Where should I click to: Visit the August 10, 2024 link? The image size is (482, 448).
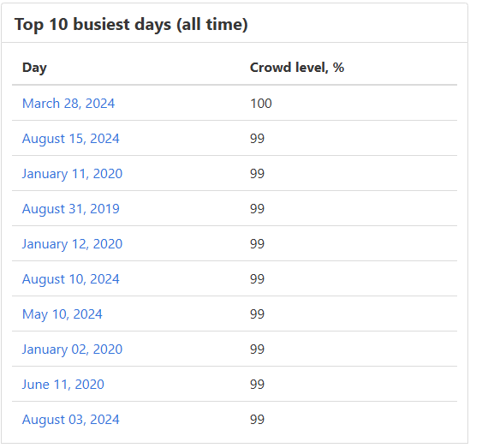click(71, 279)
